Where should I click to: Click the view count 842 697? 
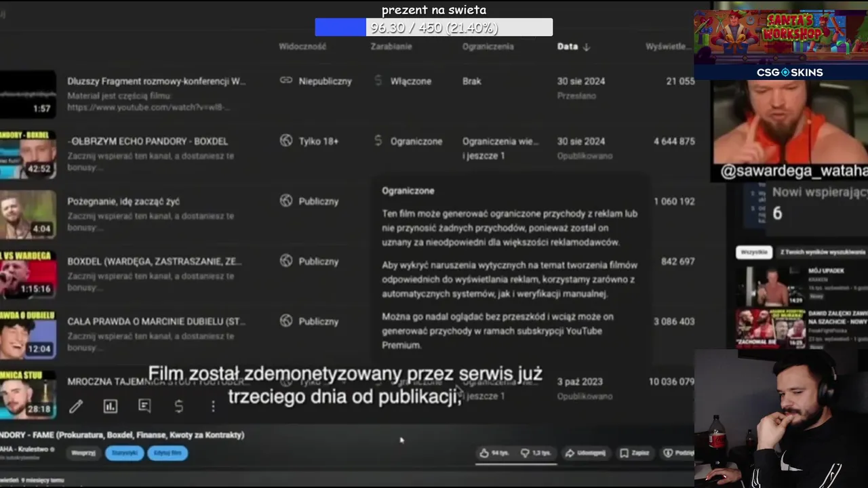click(x=677, y=261)
